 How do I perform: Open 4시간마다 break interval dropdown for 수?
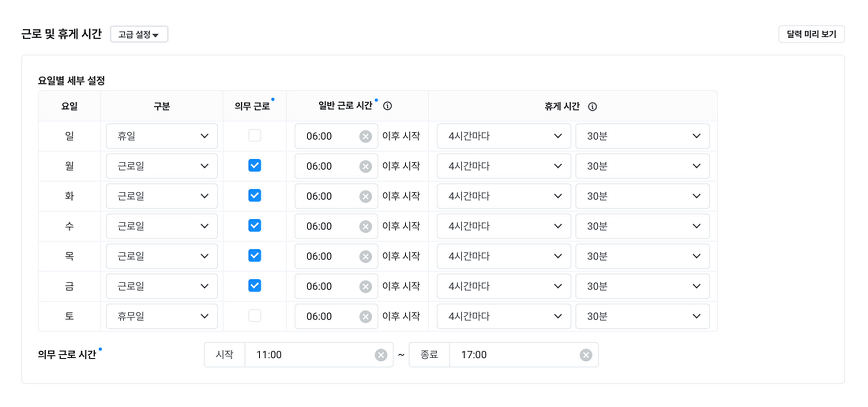tap(504, 226)
